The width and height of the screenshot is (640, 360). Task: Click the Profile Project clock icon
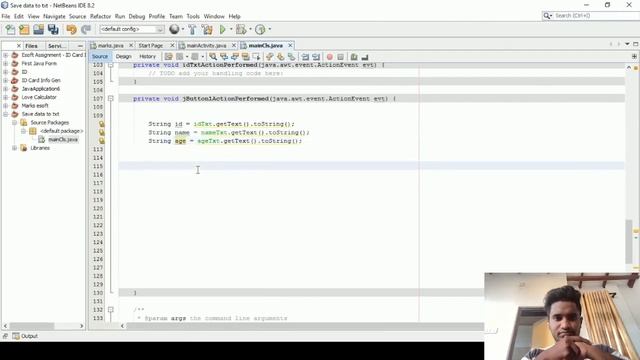[x=260, y=29]
